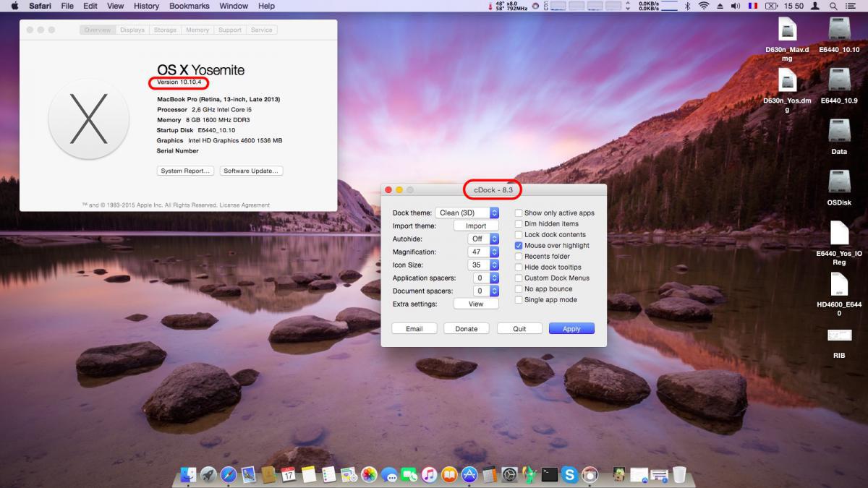Open the Bookmarks menu in Safari
868x488 pixels.
point(188,6)
